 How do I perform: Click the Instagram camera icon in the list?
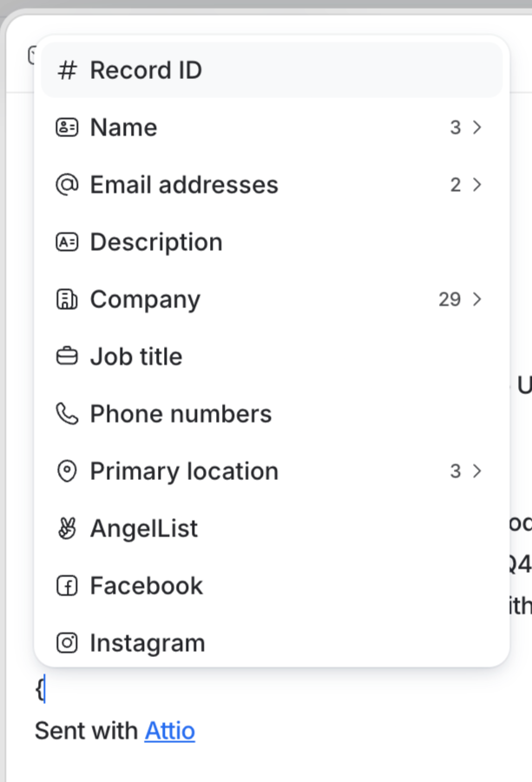[67, 642]
